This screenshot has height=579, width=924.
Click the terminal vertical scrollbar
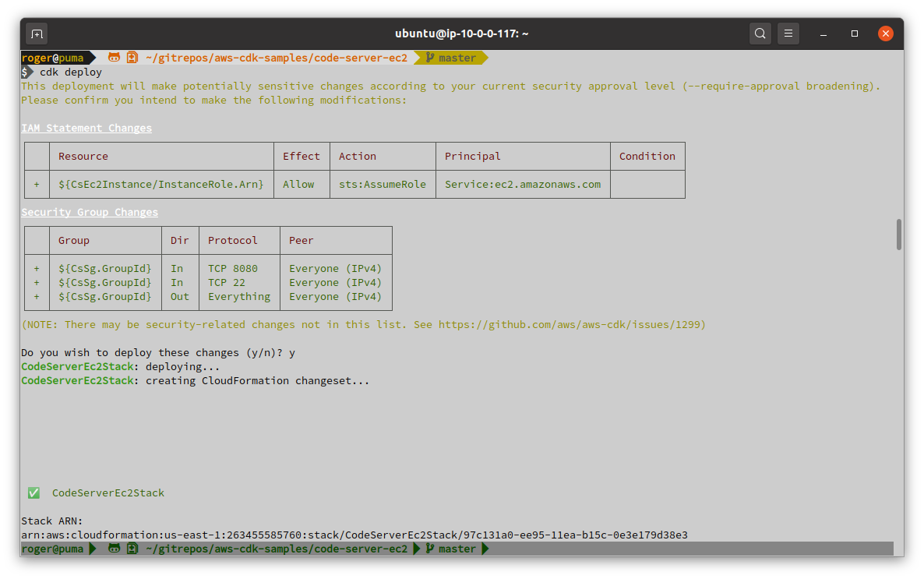(x=898, y=235)
